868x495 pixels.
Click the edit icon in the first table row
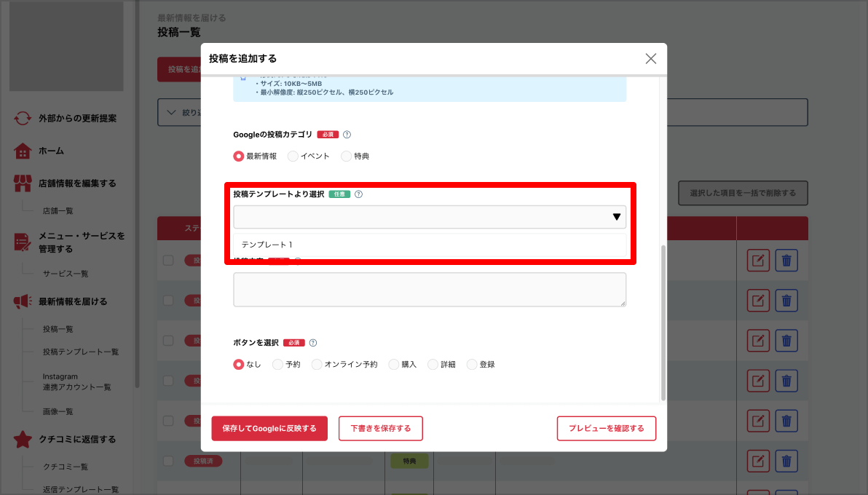click(x=757, y=261)
